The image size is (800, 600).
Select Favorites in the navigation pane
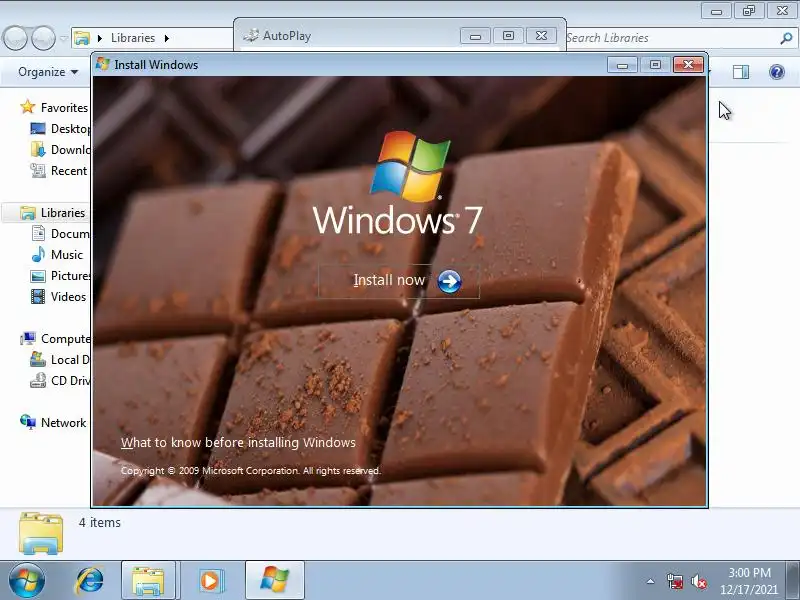pos(64,108)
